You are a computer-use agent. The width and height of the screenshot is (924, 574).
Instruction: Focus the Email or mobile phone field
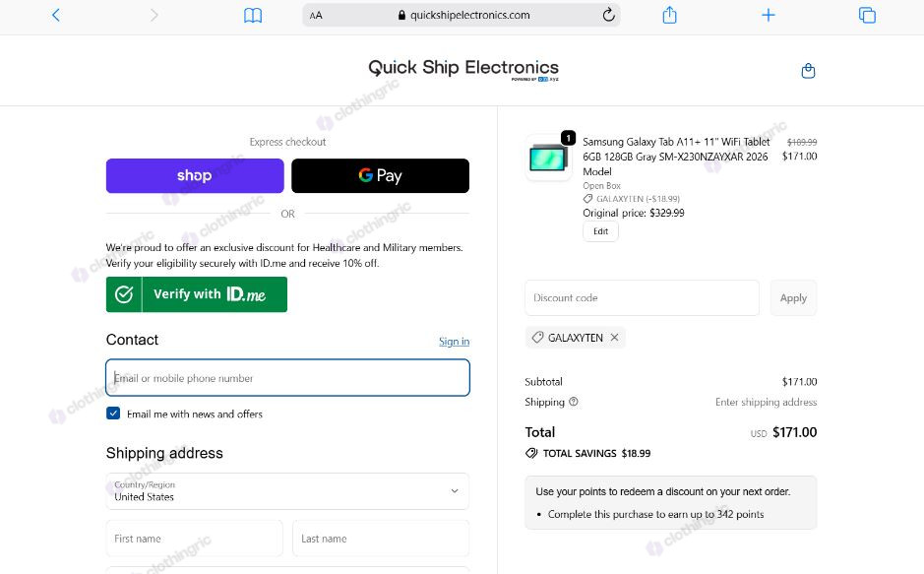[287, 378]
